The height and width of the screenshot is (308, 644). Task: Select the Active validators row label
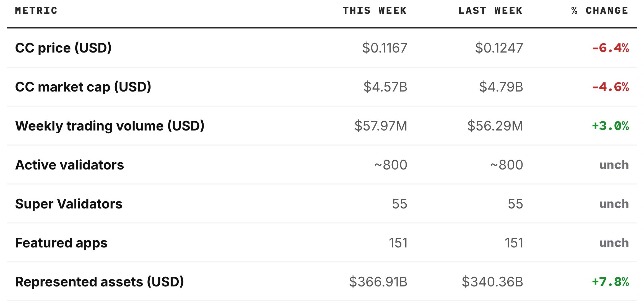tap(69, 165)
